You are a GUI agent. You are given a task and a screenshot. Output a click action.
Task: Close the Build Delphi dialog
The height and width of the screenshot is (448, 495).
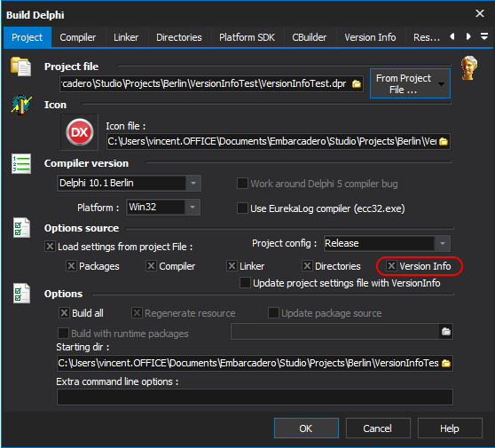tap(480, 13)
